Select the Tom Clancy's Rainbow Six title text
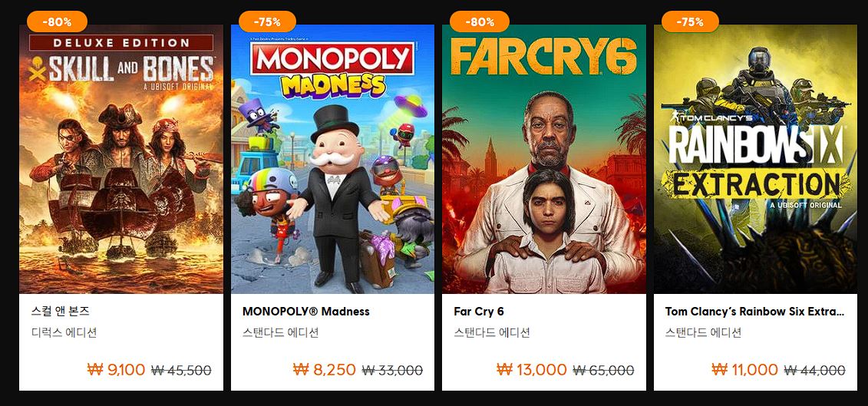Image resolution: width=868 pixels, height=406 pixels. click(x=754, y=312)
